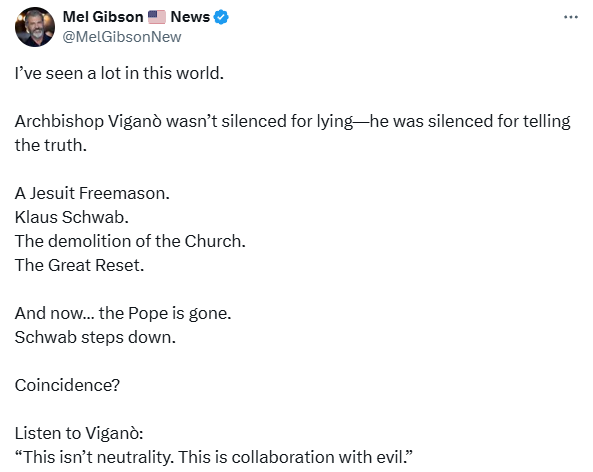The image size is (593, 472).
Task: Click the blue verified checkmark badge
Action: coord(221,17)
